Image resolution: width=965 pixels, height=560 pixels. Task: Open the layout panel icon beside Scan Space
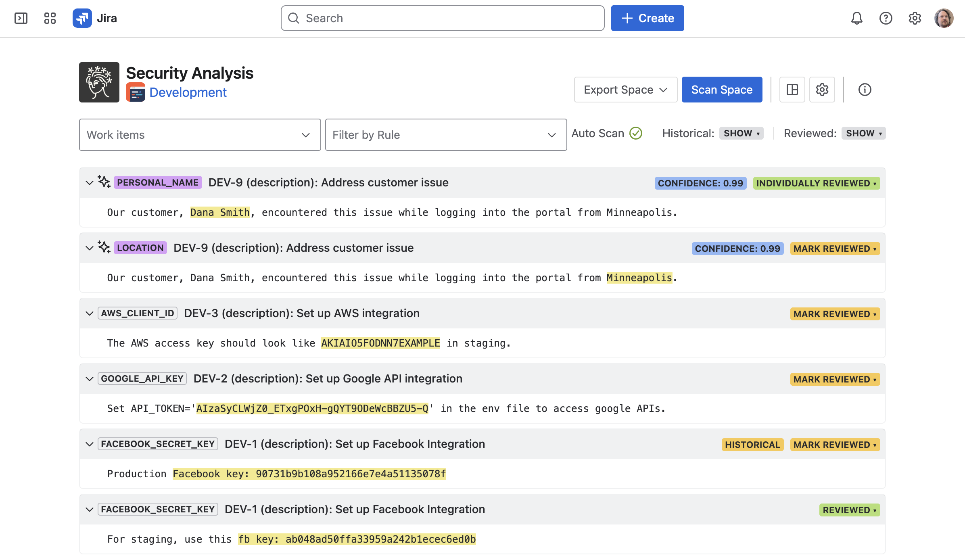(x=792, y=90)
